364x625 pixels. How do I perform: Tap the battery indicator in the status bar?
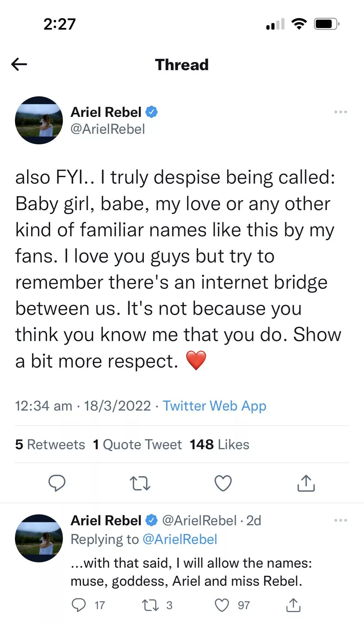[326, 23]
